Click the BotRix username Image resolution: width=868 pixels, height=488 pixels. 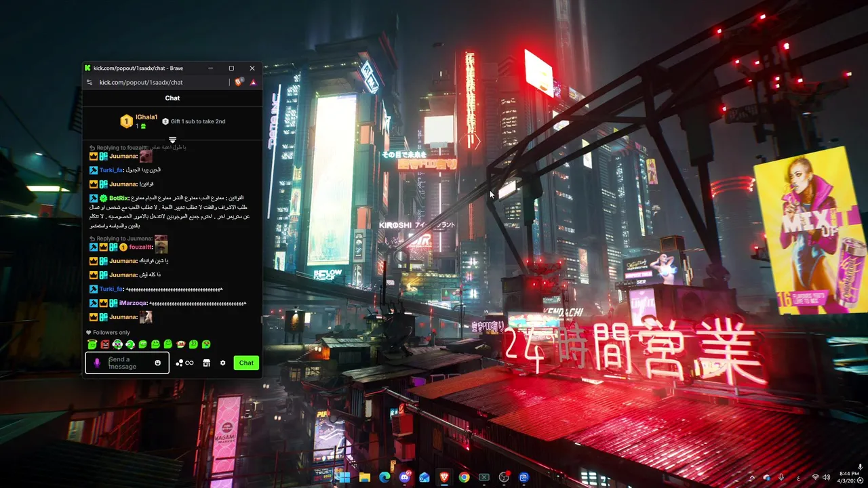tap(119, 198)
